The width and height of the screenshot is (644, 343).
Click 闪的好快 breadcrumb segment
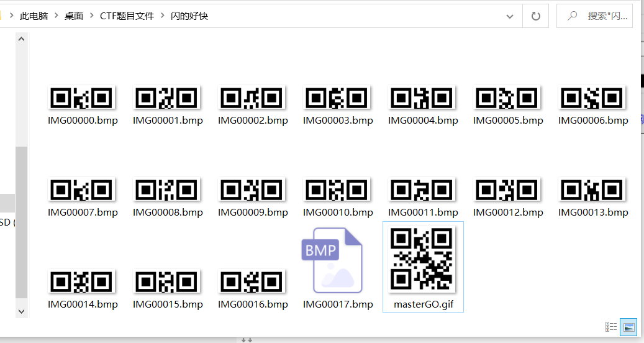tap(189, 16)
